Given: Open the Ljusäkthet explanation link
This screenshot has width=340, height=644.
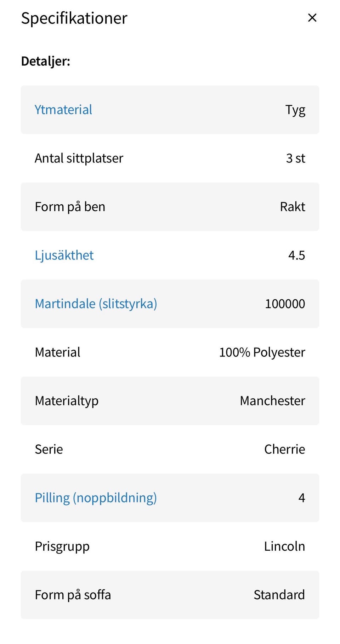Looking at the screenshot, I should [64, 255].
